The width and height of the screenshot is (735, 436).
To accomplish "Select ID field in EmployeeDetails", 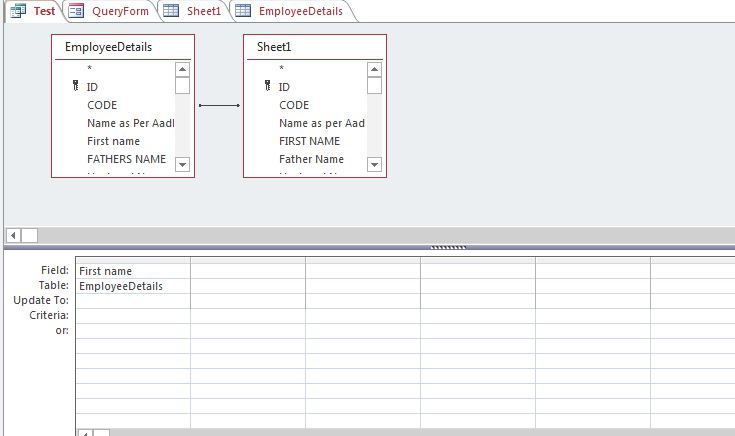I will click(92, 87).
